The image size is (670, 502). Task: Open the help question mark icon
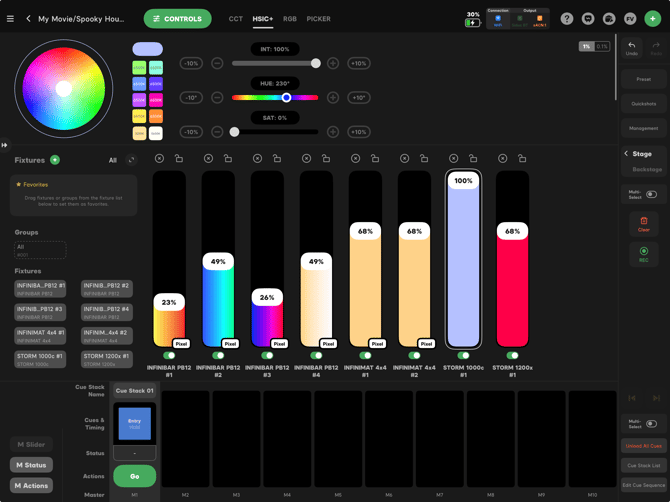(567, 19)
